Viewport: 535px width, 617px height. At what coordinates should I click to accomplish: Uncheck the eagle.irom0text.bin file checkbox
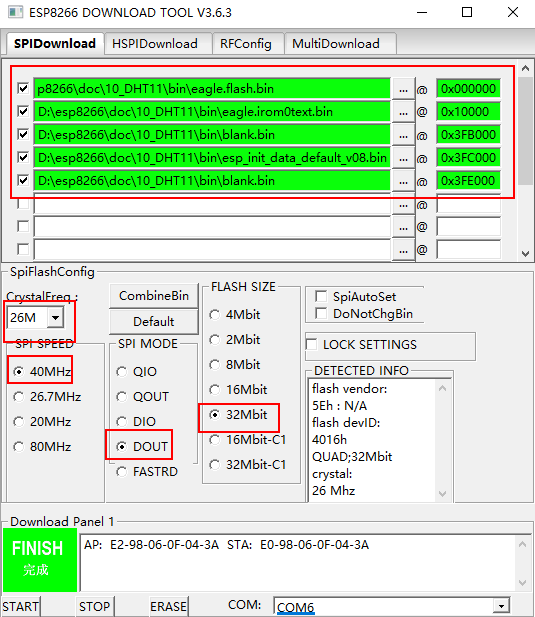pyautogui.click(x=23, y=111)
